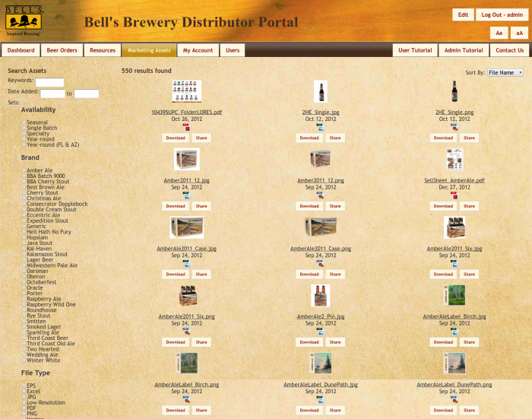This screenshot has width=532, height=419.
Task: Focus the Date Added start field
Action: click(52, 94)
